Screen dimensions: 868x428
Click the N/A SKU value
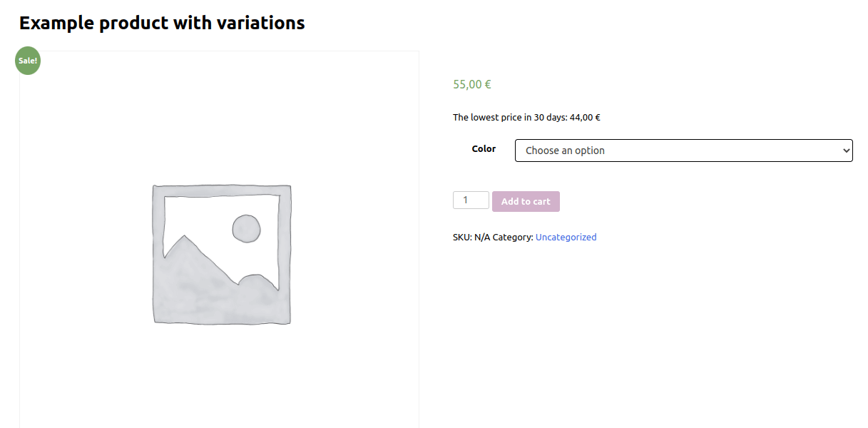(482, 237)
